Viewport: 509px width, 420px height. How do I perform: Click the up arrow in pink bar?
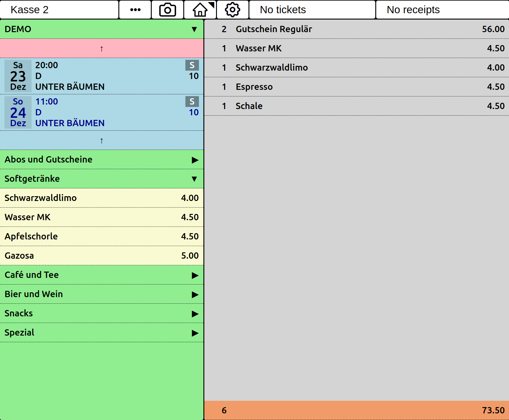point(102,49)
